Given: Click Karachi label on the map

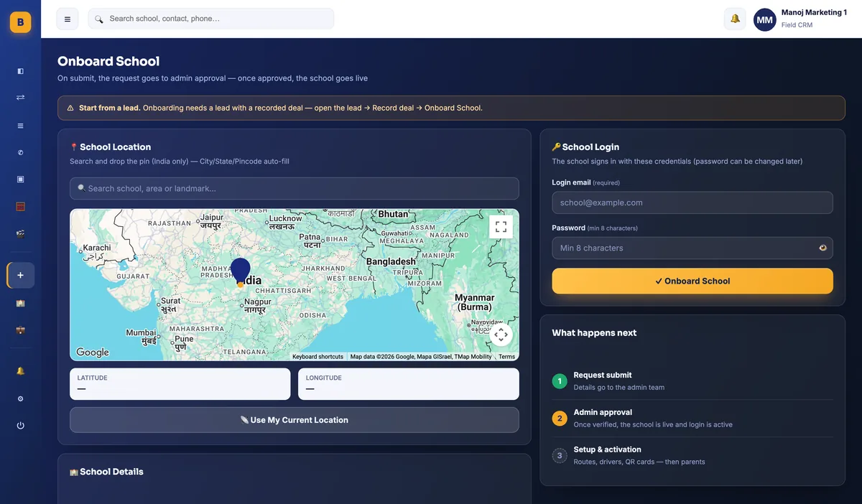Looking at the screenshot, I should coord(97,251).
